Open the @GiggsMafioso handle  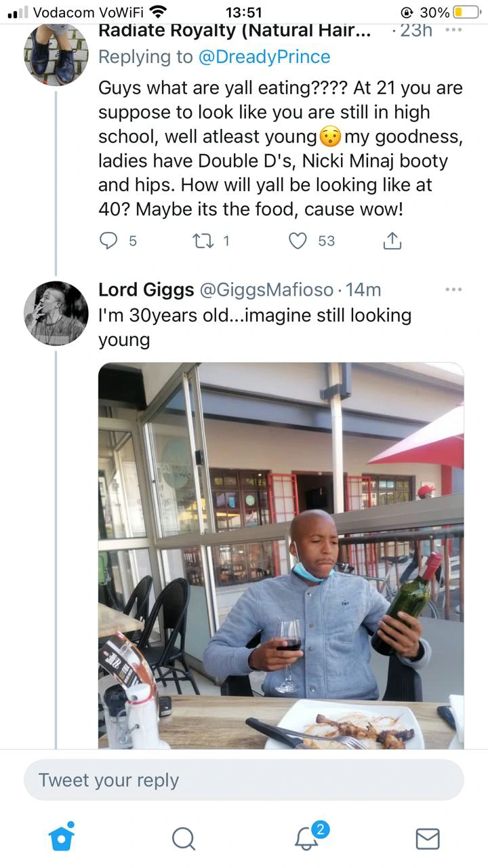tap(266, 290)
